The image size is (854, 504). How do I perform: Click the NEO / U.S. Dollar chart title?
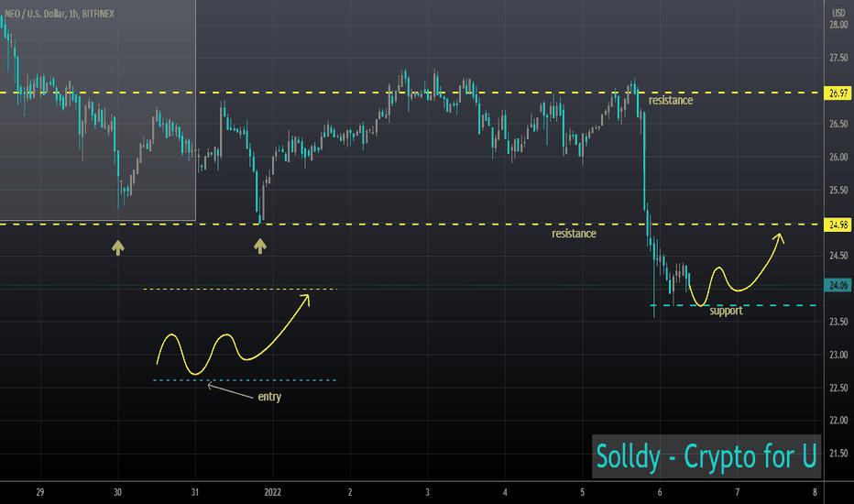click(x=60, y=14)
